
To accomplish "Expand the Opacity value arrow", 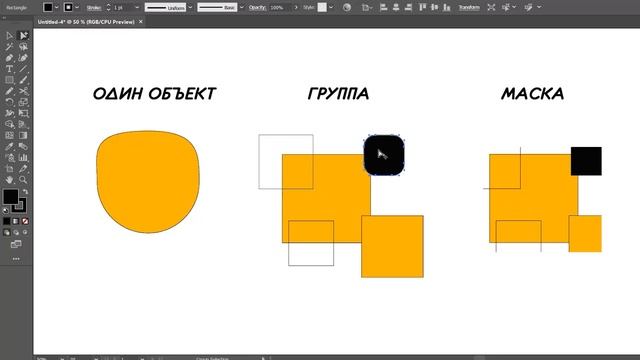I will pos(296,7).
